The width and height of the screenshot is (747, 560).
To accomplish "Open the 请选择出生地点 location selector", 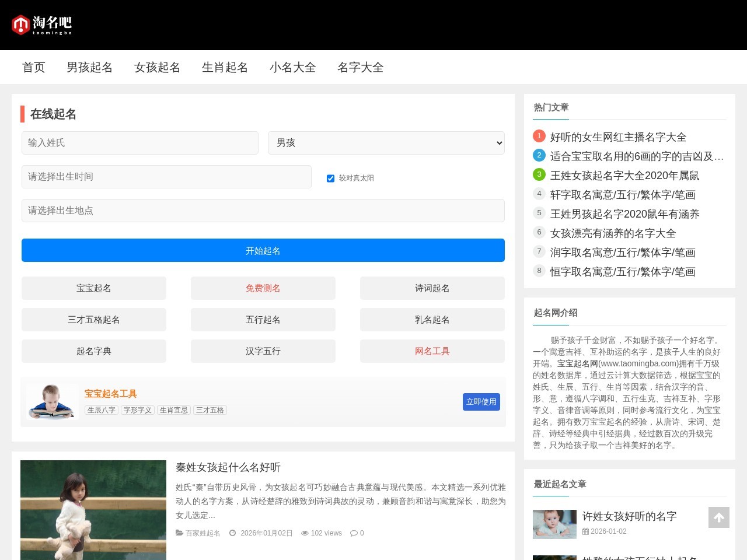I will coord(263,210).
